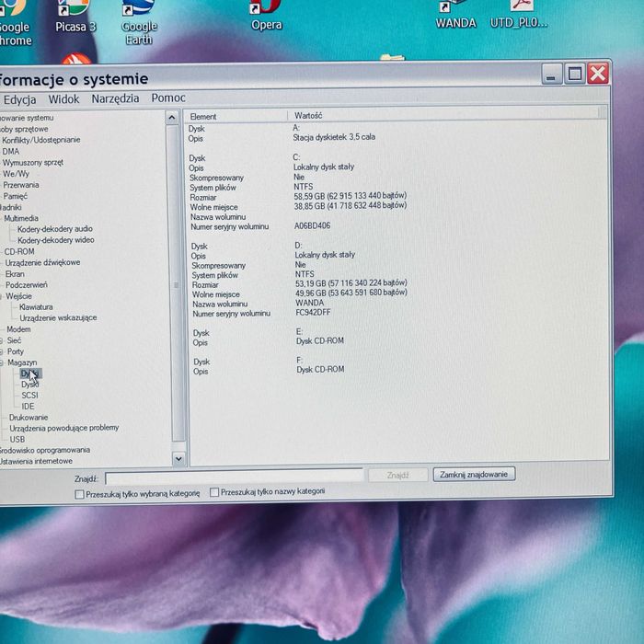Select Drukowanie in the tree
Viewport: 644px width, 644px height.
tap(29, 418)
